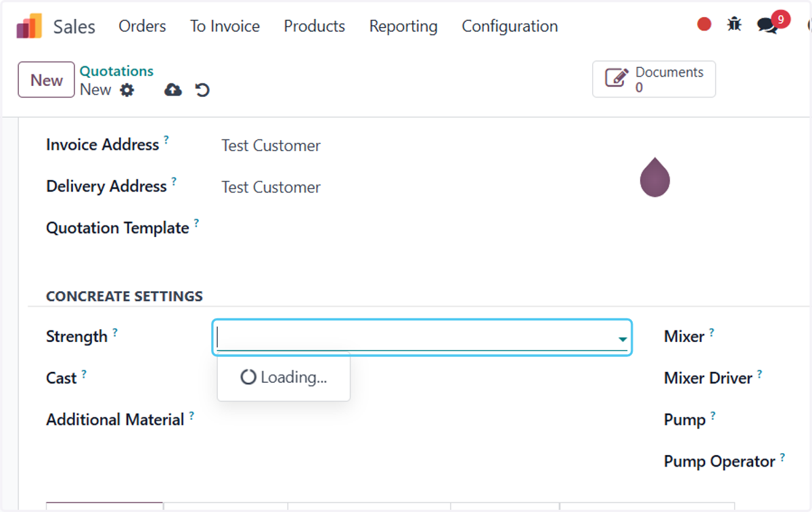Show help for Additional Material
The width and height of the screenshot is (812, 512).
click(191, 414)
